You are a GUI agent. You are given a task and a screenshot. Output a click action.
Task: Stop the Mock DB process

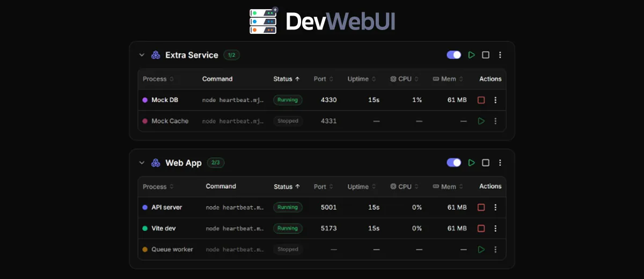(481, 100)
